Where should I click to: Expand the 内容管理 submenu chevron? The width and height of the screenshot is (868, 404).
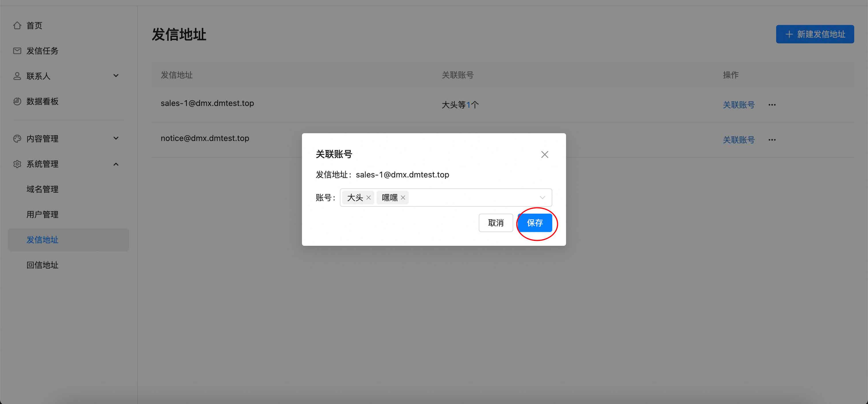(116, 138)
